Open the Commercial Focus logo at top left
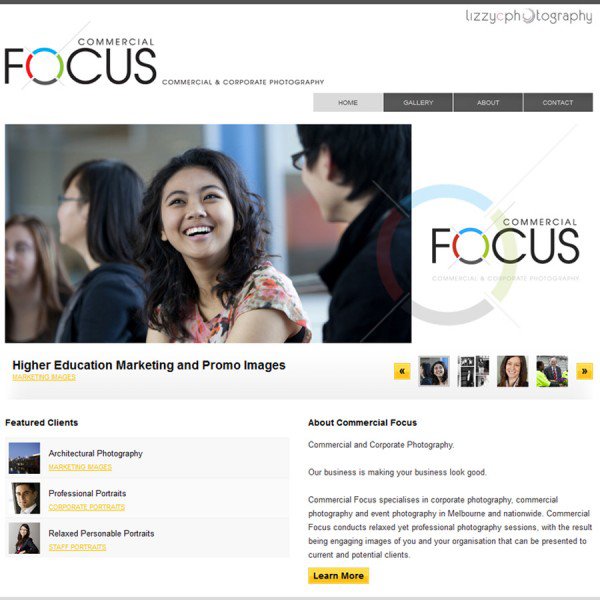The image size is (600, 600). pos(80,61)
